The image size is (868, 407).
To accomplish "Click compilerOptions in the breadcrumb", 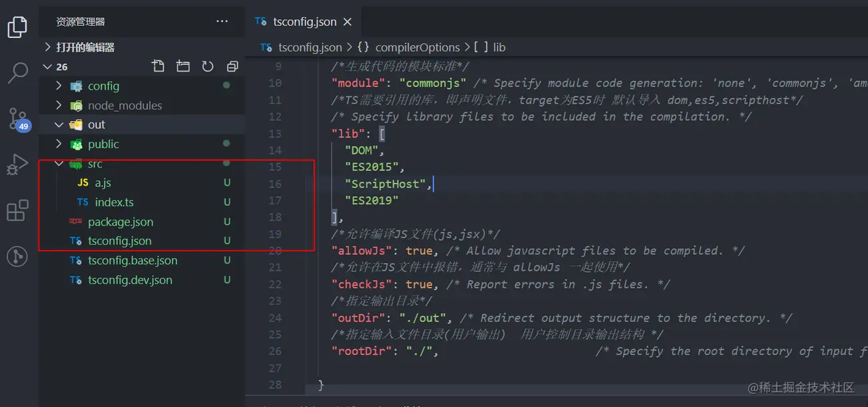I will click(x=417, y=47).
